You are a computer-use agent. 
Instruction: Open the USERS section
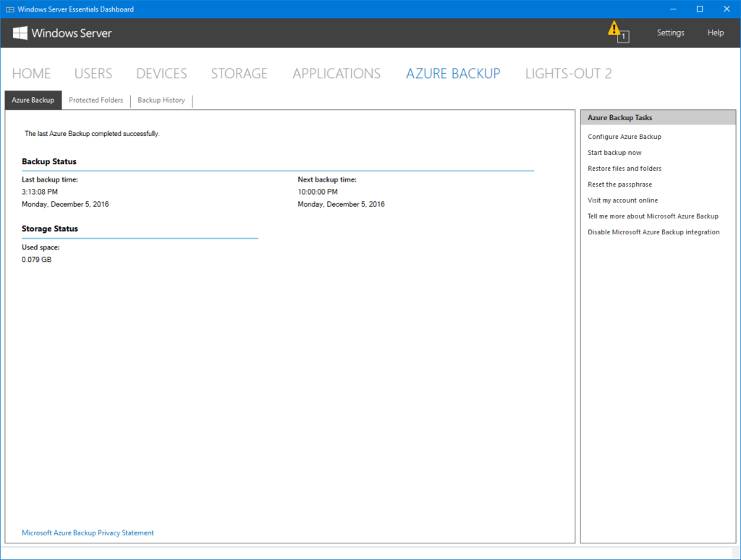pos(93,73)
